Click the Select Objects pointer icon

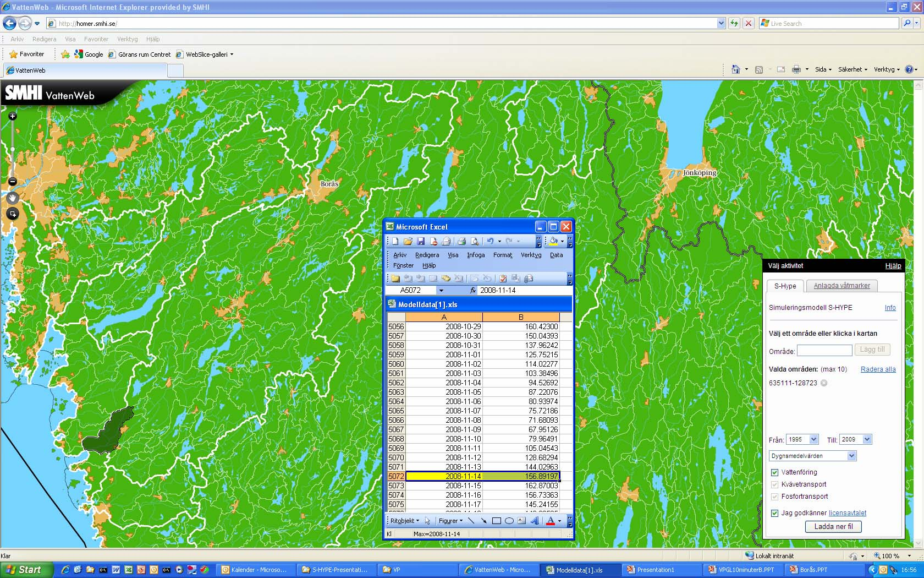pos(427,521)
